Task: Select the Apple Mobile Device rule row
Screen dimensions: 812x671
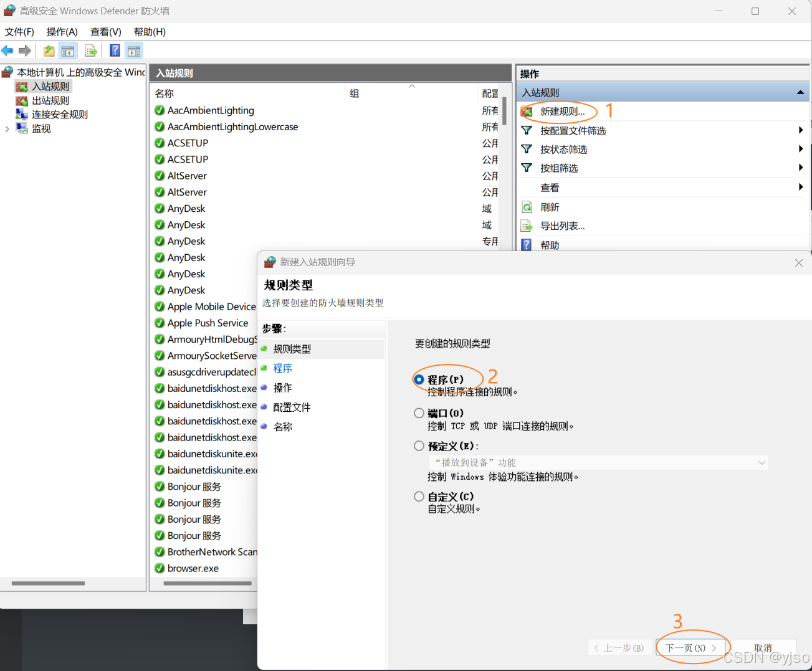Action: [x=205, y=307]
